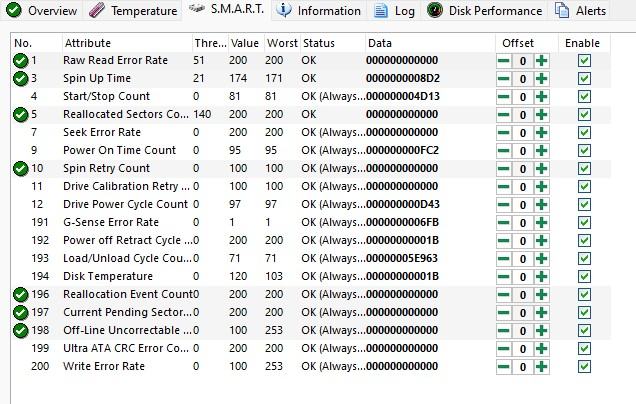636x404 pixels.
Task: Click green check icon for Reallocation Event Count
Action: click(x=20, y=294)
